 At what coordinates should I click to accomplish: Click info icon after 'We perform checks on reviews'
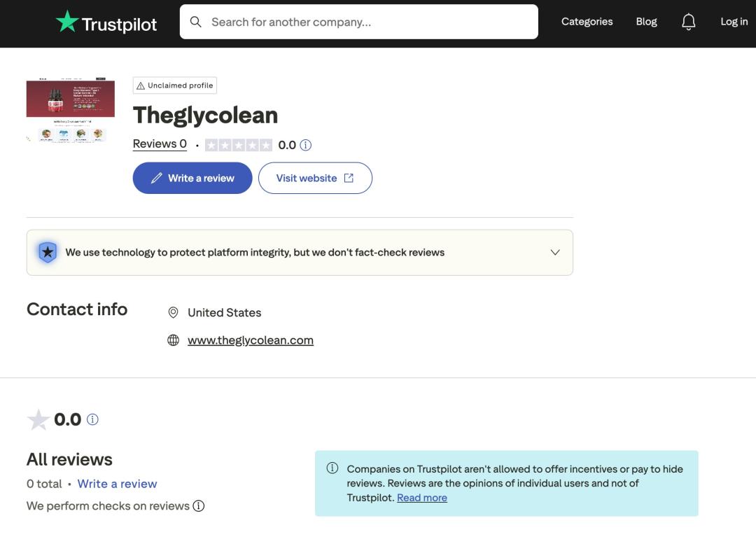coord(199,505)
